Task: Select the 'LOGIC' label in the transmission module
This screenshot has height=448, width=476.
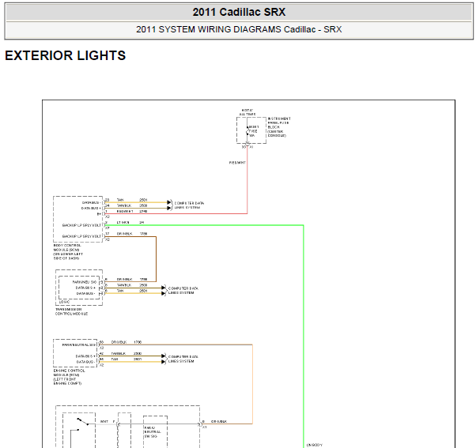Action: coord(64,302)
